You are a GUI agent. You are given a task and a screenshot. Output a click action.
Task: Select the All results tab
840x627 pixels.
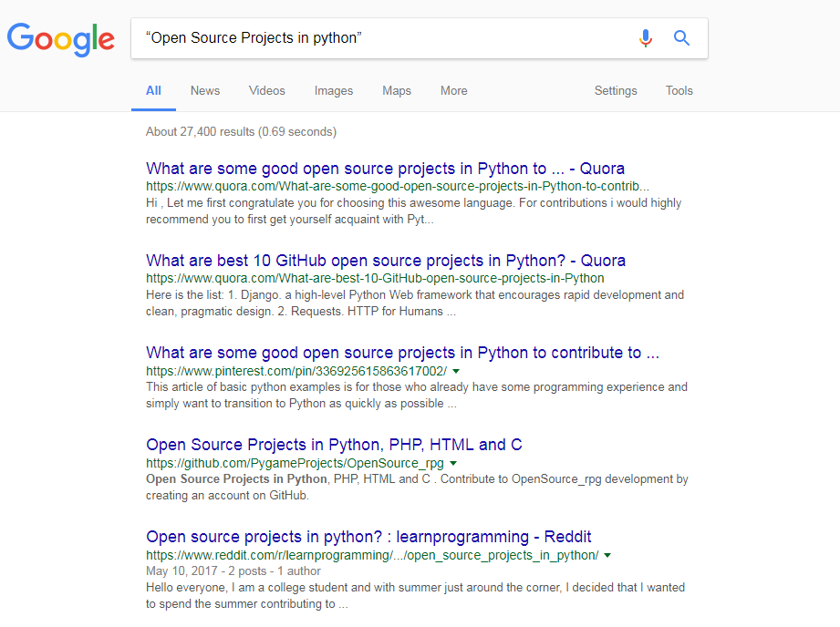[153, 91]
